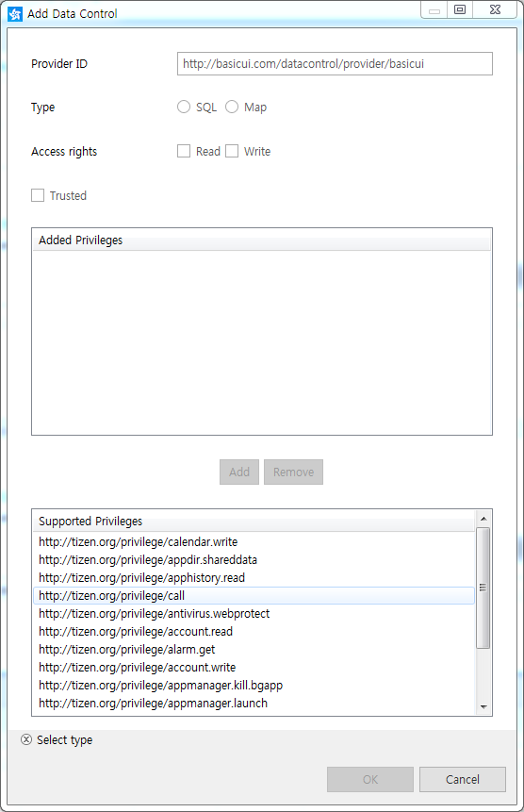
Task: Select the calendar.write privilege
Action: tap(254, 541)
